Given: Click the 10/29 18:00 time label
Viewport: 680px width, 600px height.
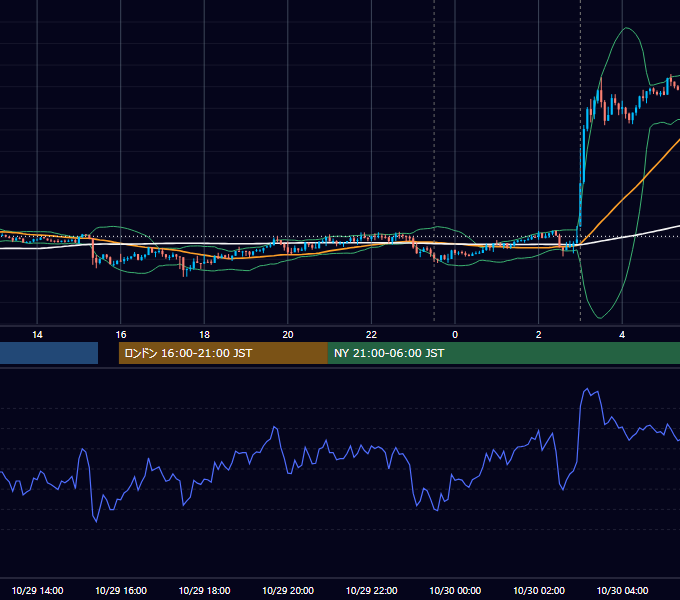Looking at the screenshot, I should [204, 590].
